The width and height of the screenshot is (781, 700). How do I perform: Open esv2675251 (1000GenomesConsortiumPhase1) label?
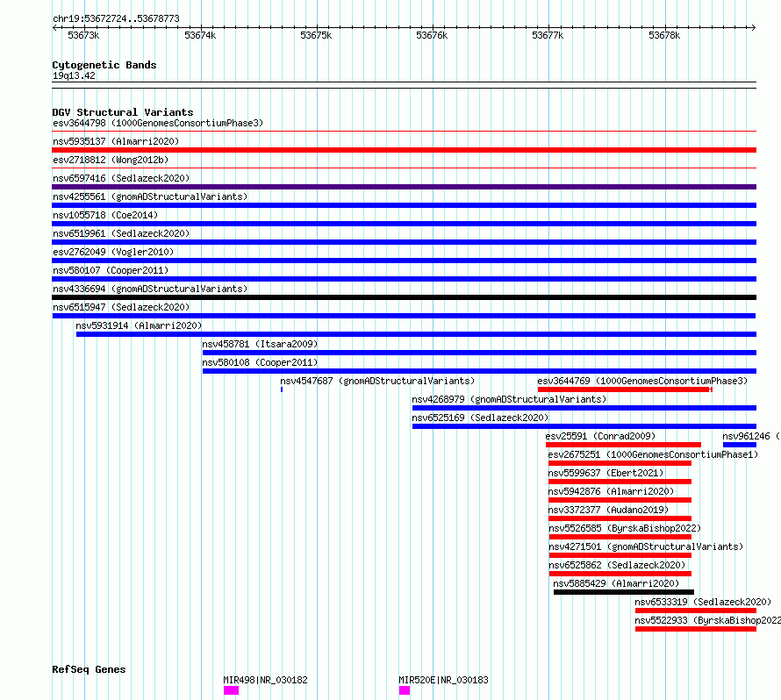click(653, 454)
